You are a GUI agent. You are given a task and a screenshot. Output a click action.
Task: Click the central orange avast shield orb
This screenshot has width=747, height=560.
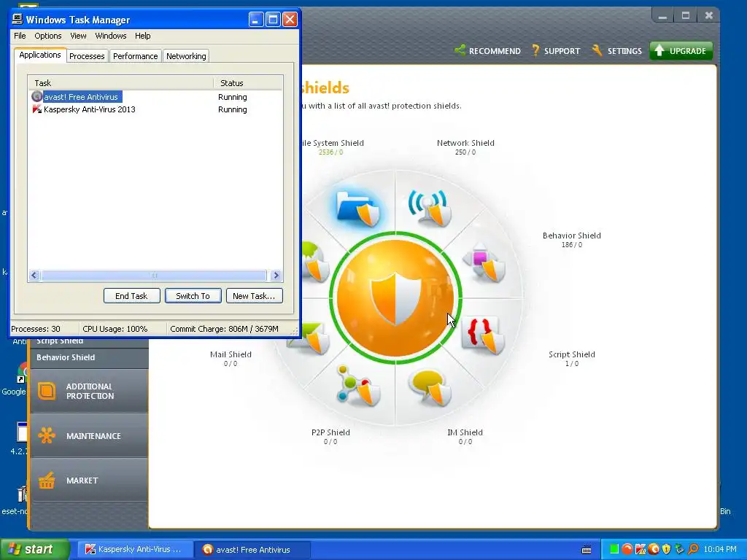(395, 298)
